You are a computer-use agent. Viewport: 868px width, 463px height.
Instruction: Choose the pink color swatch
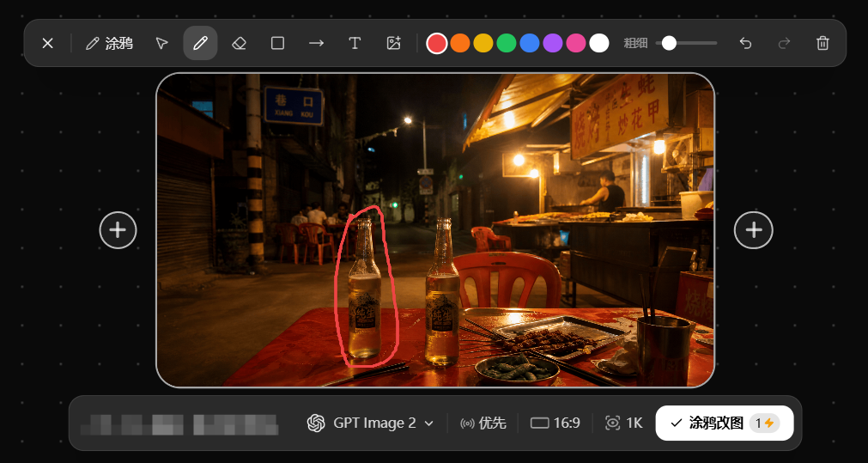pos(576,43)
